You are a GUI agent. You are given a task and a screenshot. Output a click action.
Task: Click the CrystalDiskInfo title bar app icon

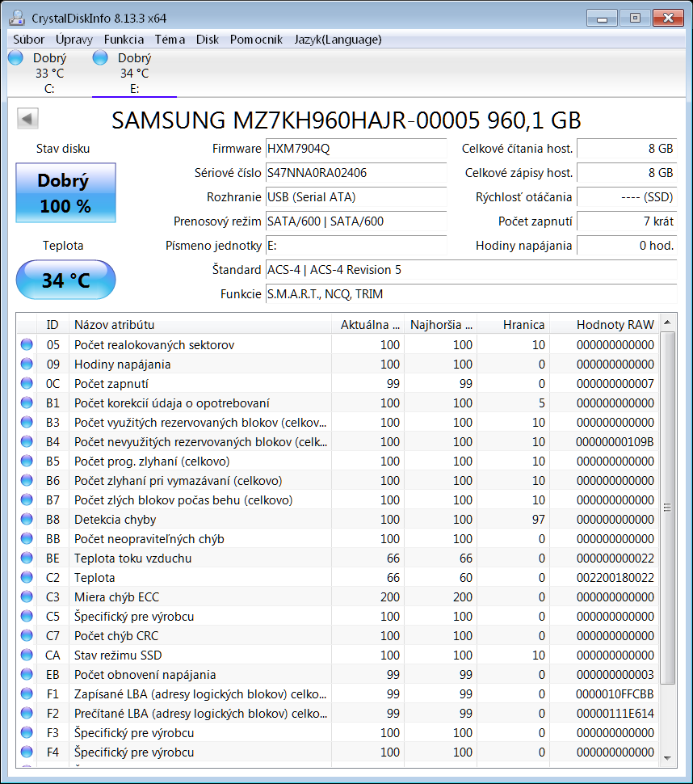pos(17,18)
